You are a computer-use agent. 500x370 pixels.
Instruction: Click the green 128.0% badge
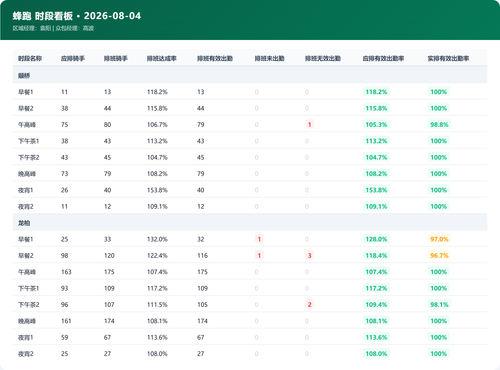click(x=376, y=239)
